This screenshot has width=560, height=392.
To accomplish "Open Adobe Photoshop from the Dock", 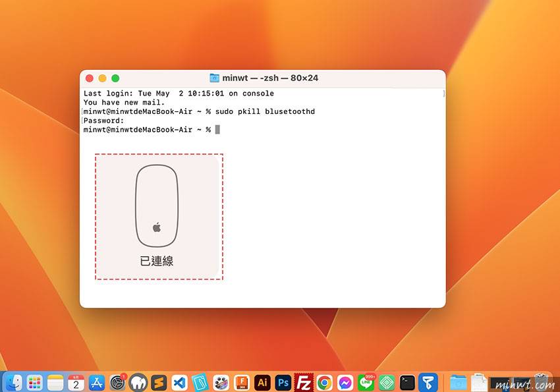I will 283,383.
